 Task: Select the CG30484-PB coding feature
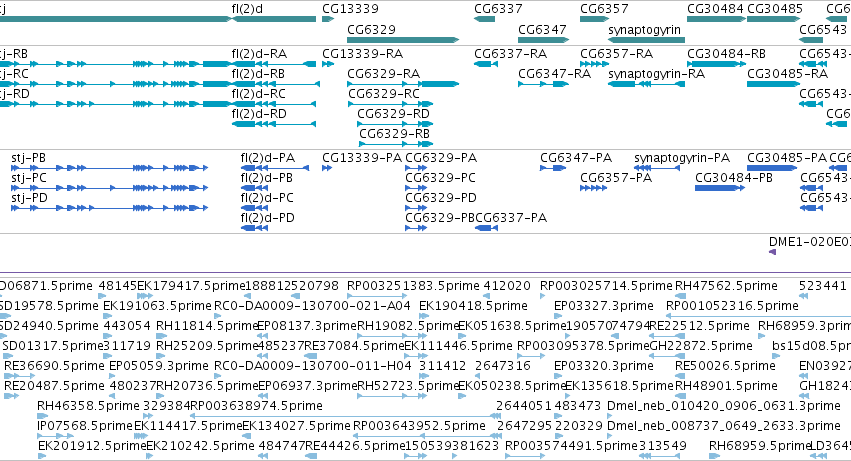click(x=720, y=188)
